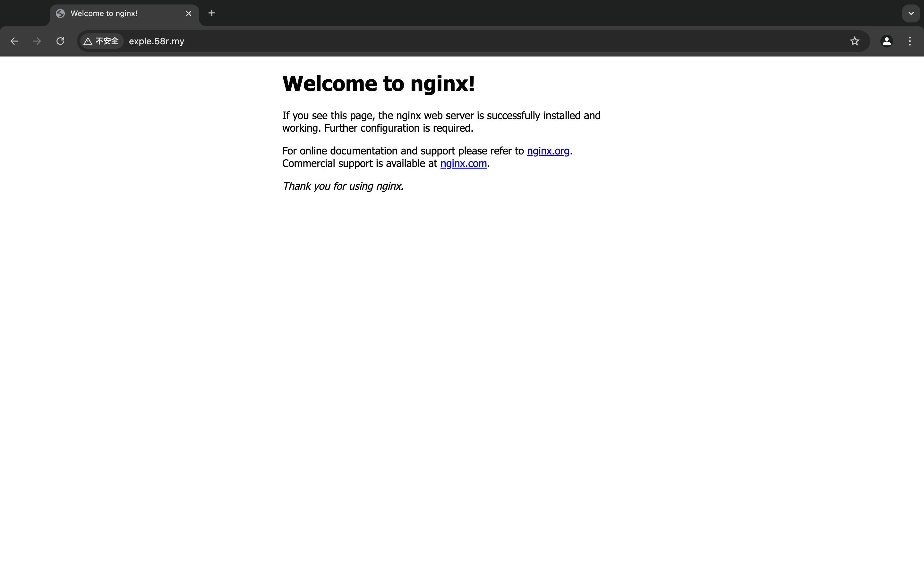Click the Welcome to nginx! heading
This screenshot has width=924, height=578.
[x=378, y=83]
